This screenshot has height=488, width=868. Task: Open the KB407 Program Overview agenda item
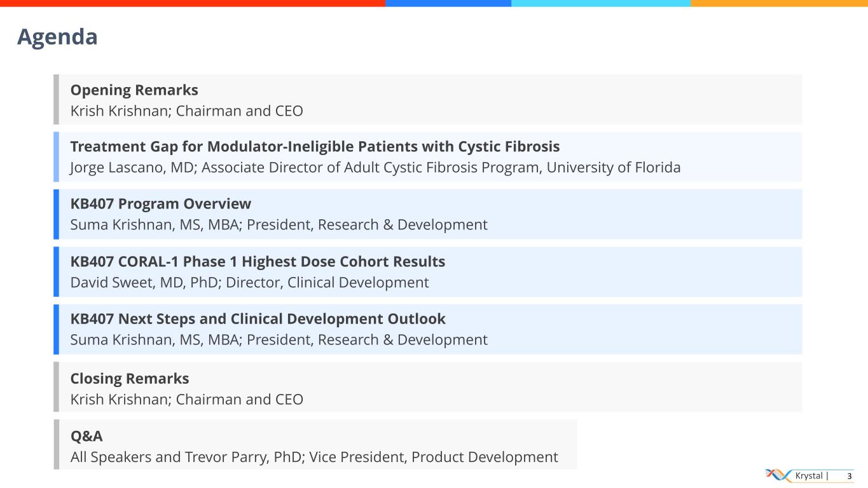tap(160, 204)
